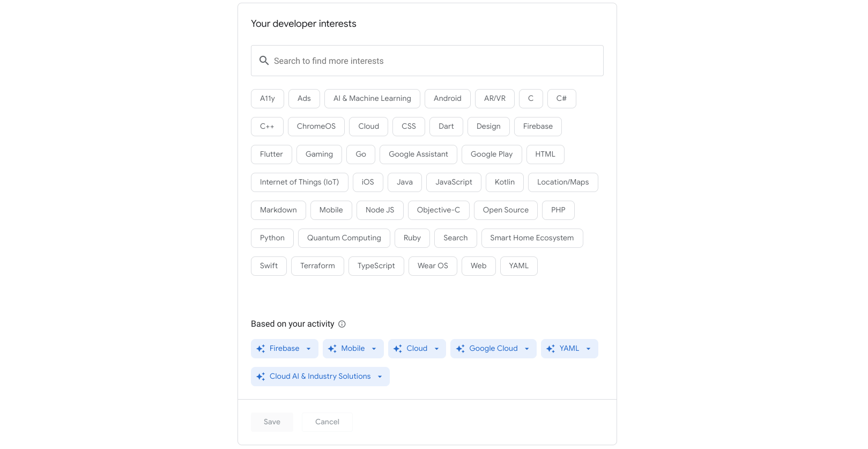The height and width of the screenshot is (449, 868).
Task: Open the Google Cloud suggestion dropdown arrow
Action: click(x=527, y=349)
